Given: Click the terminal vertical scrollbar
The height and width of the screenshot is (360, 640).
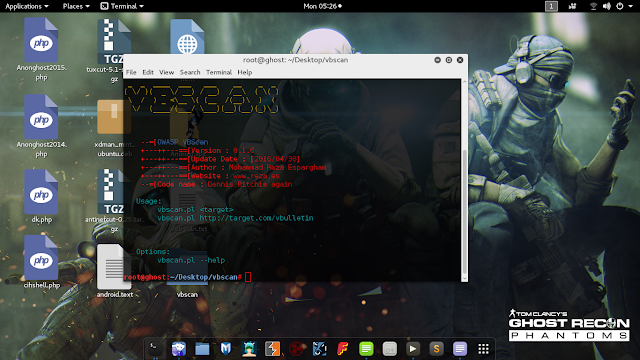Looking at the screenshot, I should (x=464, y=212).
